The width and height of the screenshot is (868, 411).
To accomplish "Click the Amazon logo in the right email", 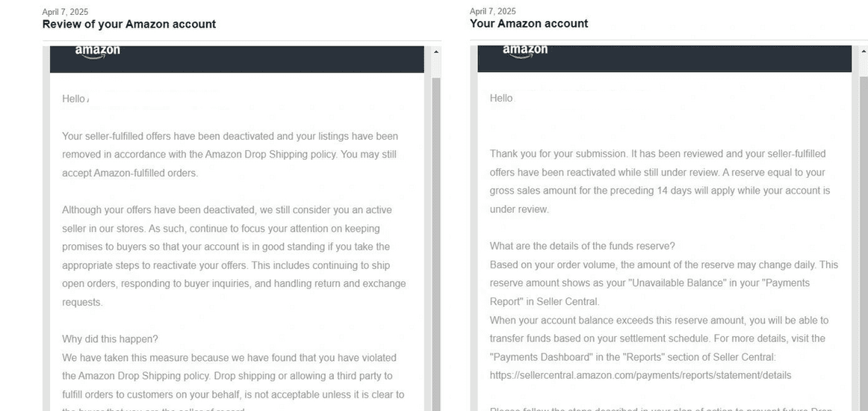I will pyautogui.click(x=524, y=52).
